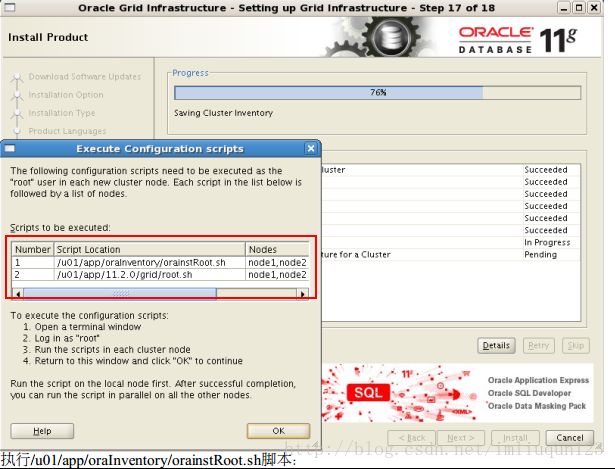Click the horizontal scrollbar thumb in scripts table
Screen dimensions: 615x469
pyautogui.click(x=120, y=294)
